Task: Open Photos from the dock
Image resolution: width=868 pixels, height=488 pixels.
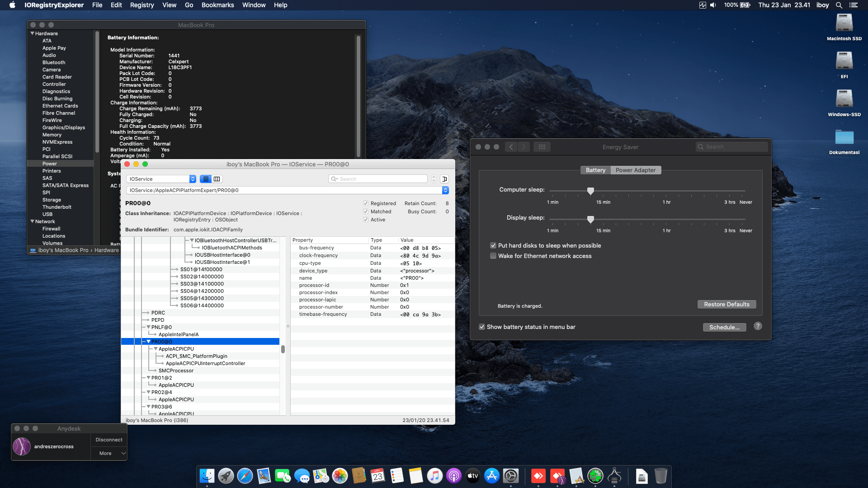Action: pos(340,476)
